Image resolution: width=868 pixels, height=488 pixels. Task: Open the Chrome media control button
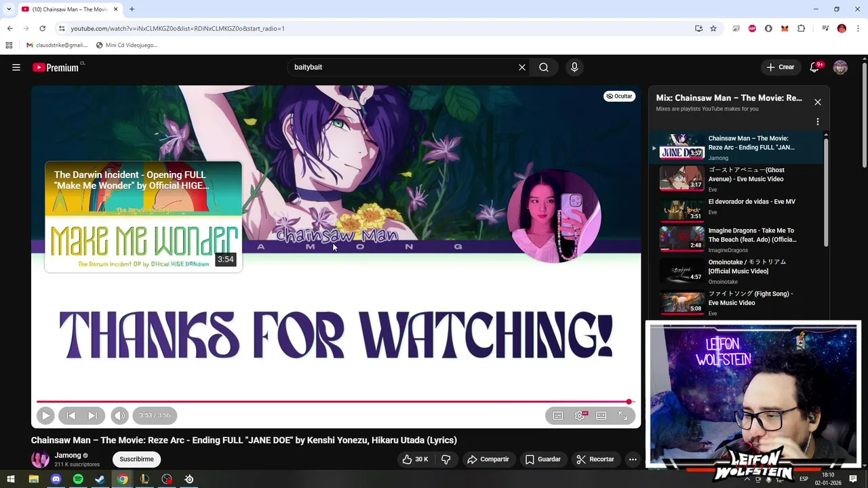(x=825, y=28)
